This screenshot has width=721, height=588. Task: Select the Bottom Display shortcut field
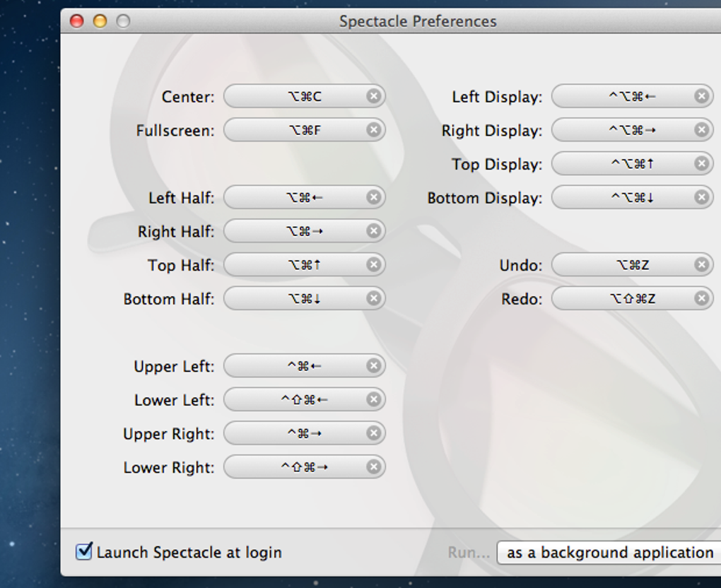click(x=623, y=198)
